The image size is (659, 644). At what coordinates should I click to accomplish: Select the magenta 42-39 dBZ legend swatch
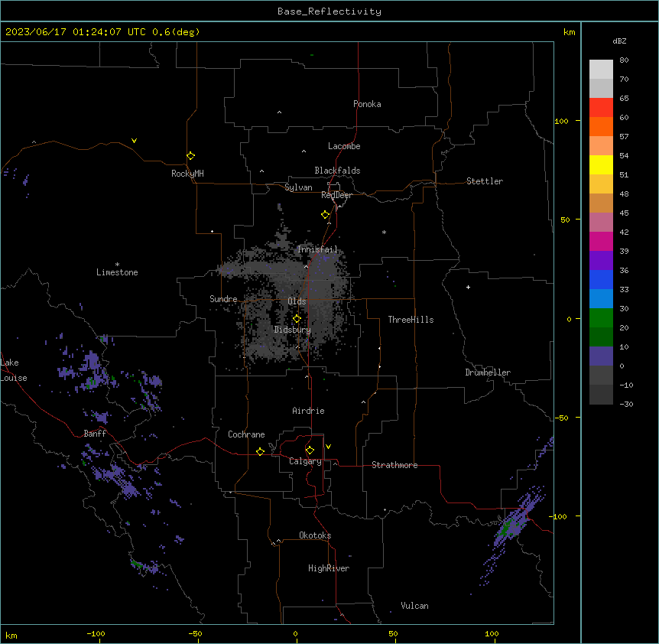click(x=601, y=241)
